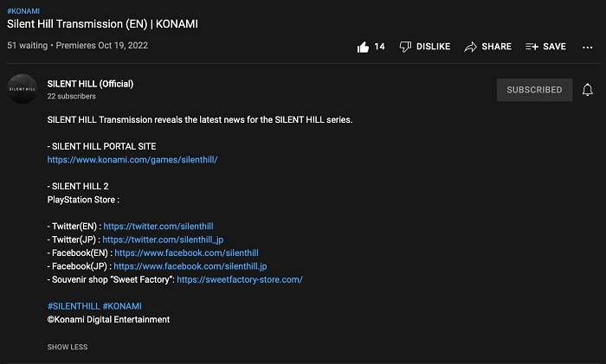Click the thumbs-down dislike icon
Image resolution: width=606 pixels, height=364 pixels.
tap(405, 47)
